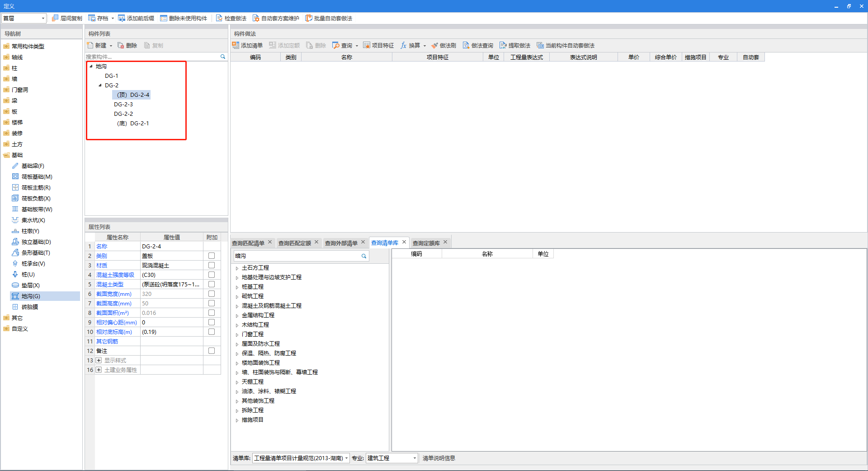This screenshot has width=868, height=471.
Task: Select 独立基础(D) item
Action: tap(36, 242)
